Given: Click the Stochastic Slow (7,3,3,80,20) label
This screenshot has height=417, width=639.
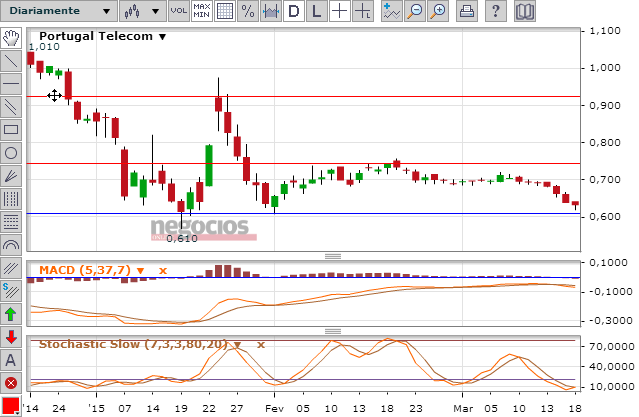Looking at the screenshot, I should [x=133, y=344].
